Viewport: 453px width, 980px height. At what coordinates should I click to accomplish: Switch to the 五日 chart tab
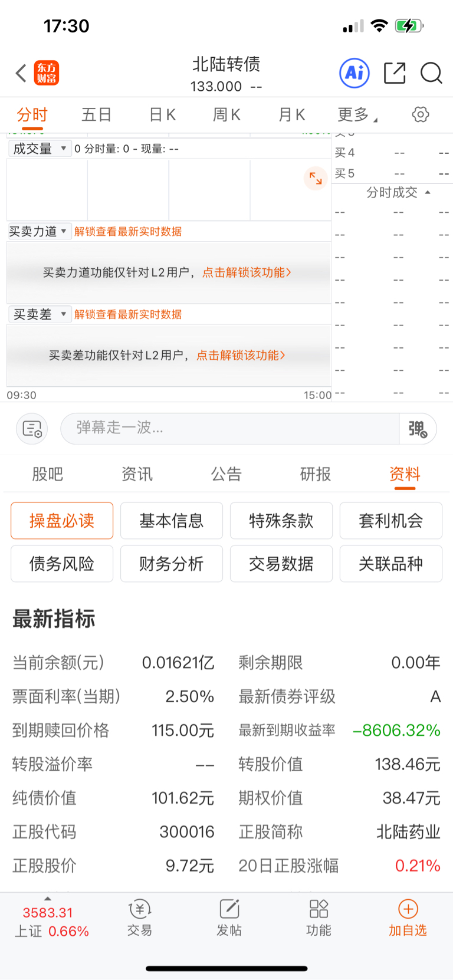click(x=97, y=114)
